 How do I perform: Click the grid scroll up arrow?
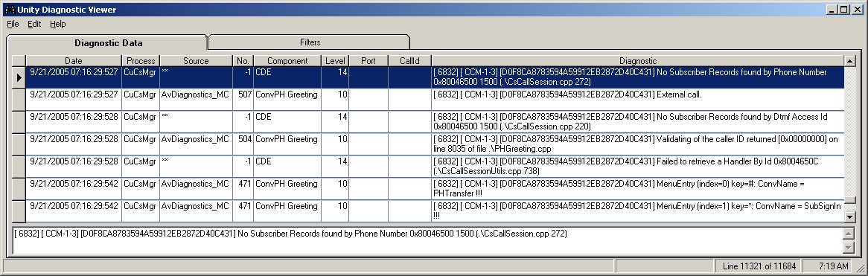[849, 60]
